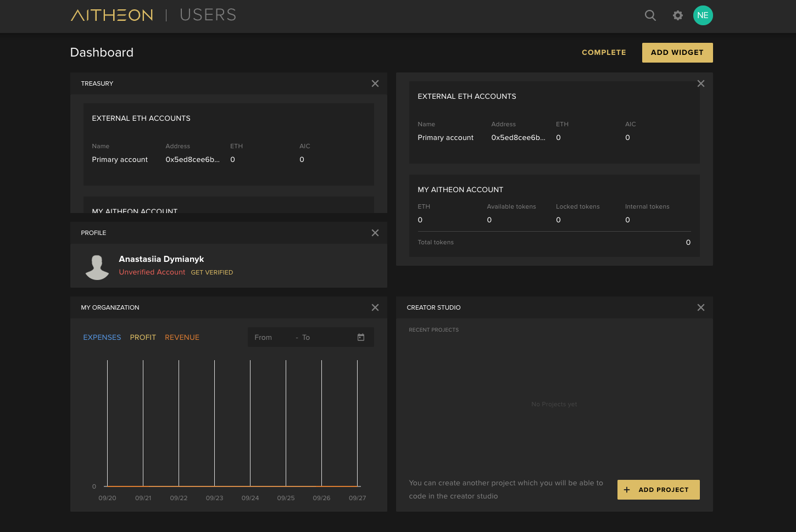The width and height of the screenshot is (796, 532).
Task: Click MY AITHEON ACCOUNT heading in right widget
Action: 460,189
